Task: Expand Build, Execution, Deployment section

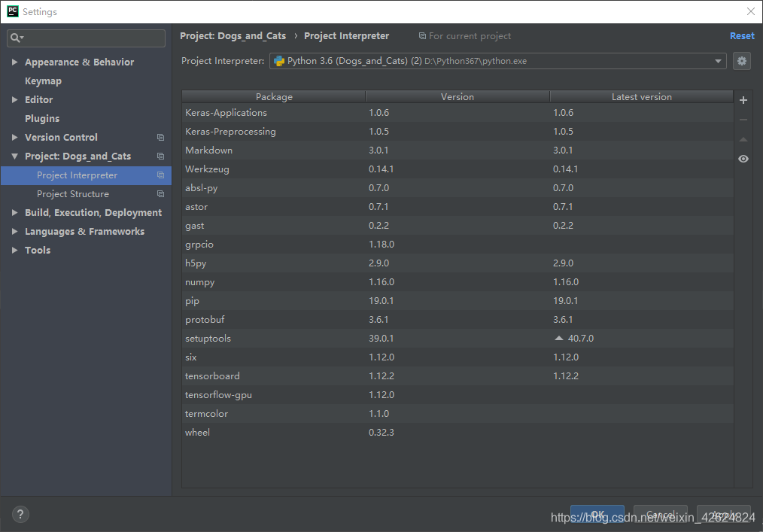Action: point(14,213)
